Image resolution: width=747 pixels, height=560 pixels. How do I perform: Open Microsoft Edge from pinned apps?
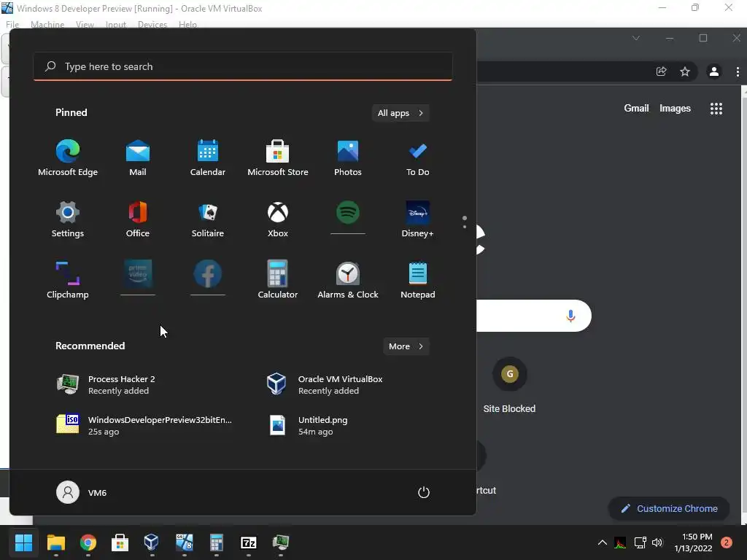click(68, 157)
